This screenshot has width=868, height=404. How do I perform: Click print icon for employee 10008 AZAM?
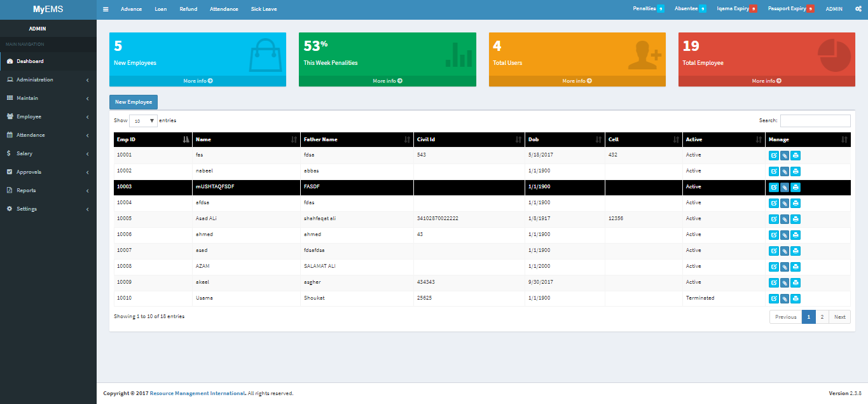click(796, 267)
